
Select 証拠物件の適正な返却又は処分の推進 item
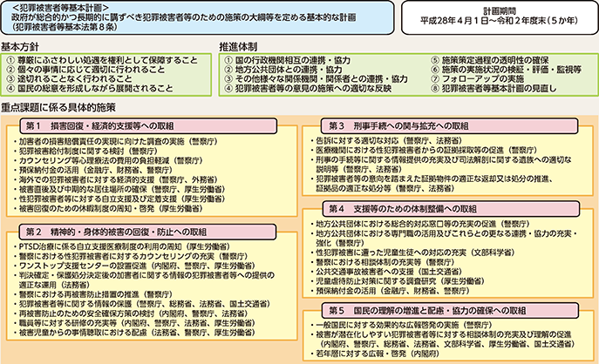coord(432,183)
